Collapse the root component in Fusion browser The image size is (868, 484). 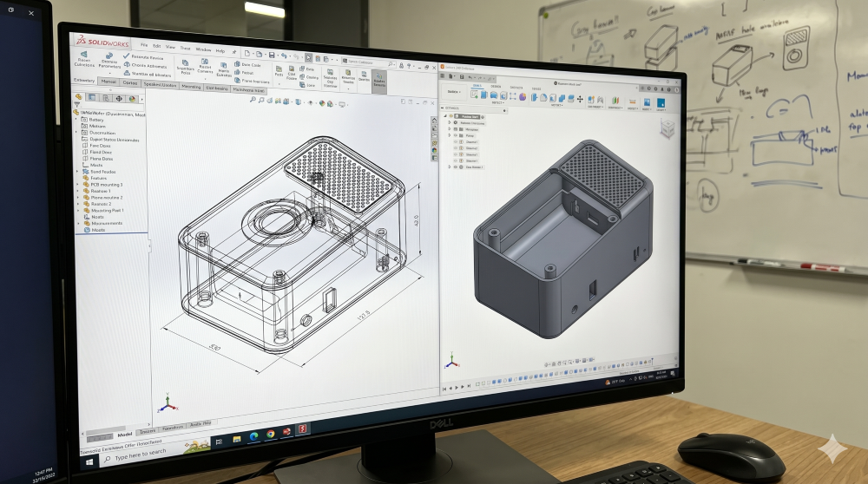pyautogui.click(x=445, y=115)
